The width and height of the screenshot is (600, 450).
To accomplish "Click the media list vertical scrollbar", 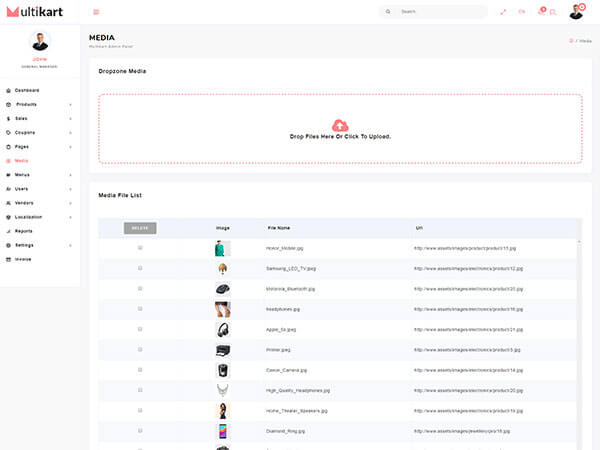I will click(578, 340).
